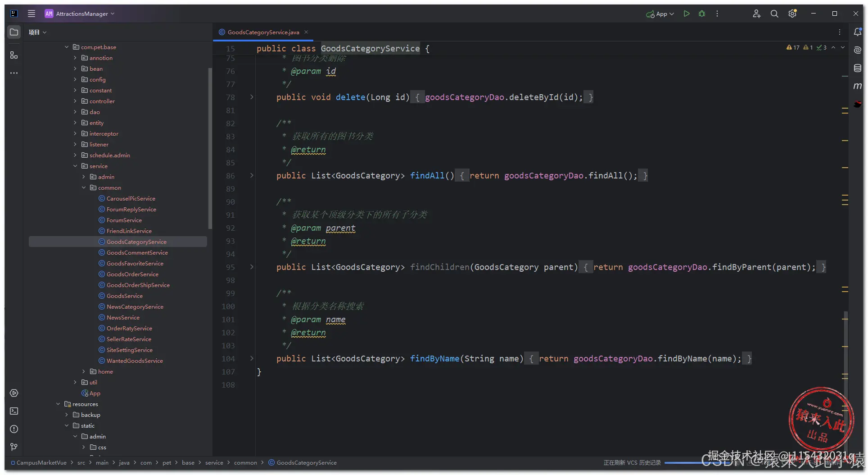The width and height of the screenshot is (868, 475).
Task: Expand the annotion package
Action: click(x=75, y=58)
